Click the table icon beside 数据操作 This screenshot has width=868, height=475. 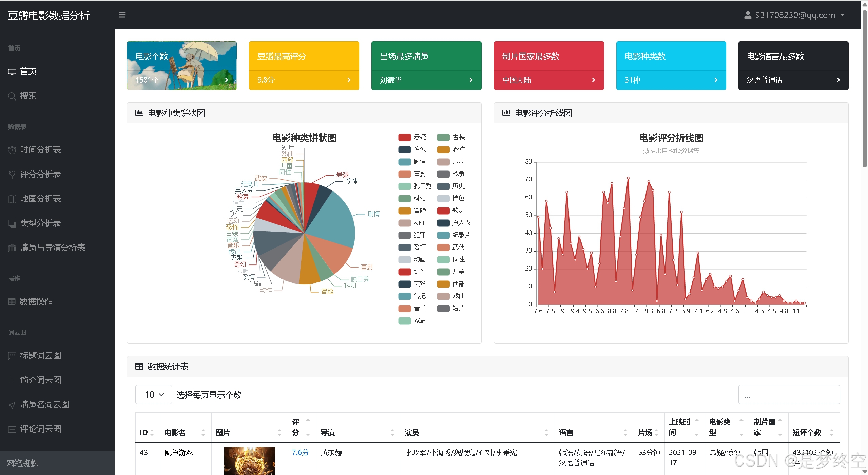[x=12, y=302]
